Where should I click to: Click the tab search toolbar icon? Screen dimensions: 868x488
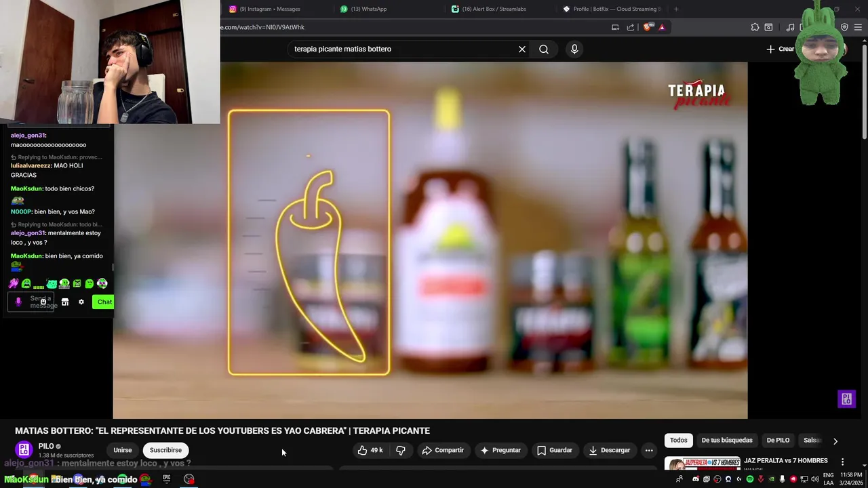768,27
